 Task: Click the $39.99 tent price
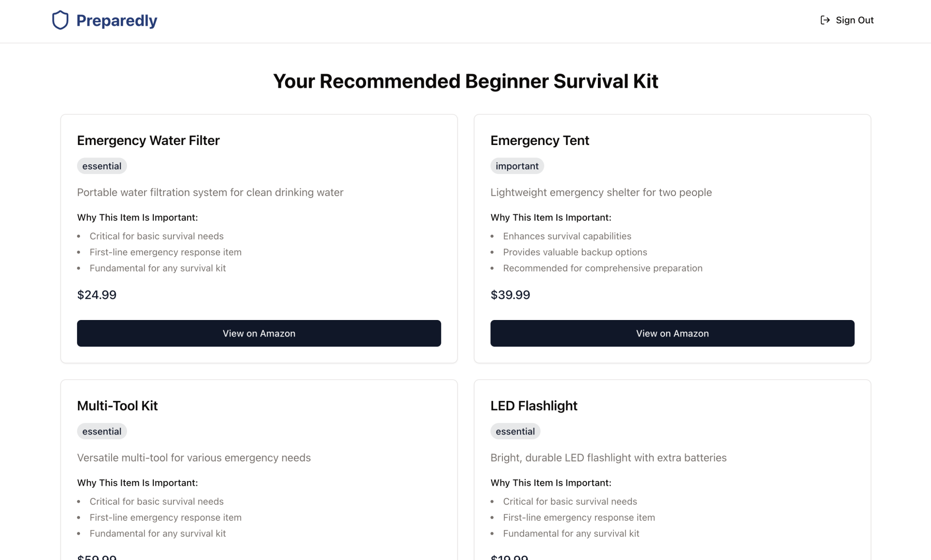(x=510, y=295)
